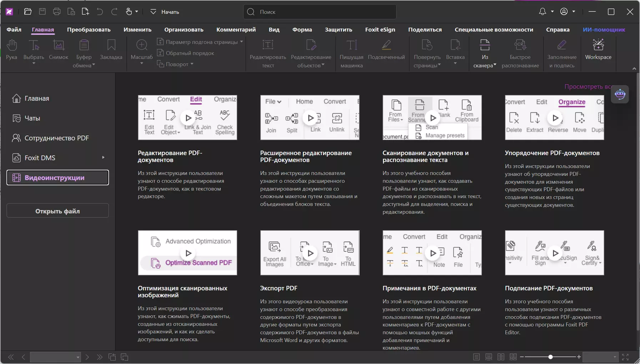Click the zoom out minus icon
Screen dimensions: 640x364
(x=522, y=357)
